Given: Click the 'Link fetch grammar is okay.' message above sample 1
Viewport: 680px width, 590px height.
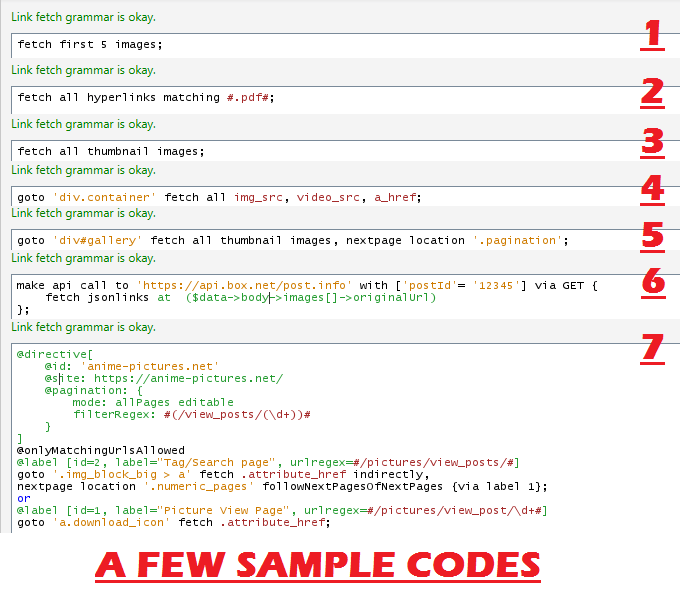Looking at the screenshot, I should coord(83,17).
